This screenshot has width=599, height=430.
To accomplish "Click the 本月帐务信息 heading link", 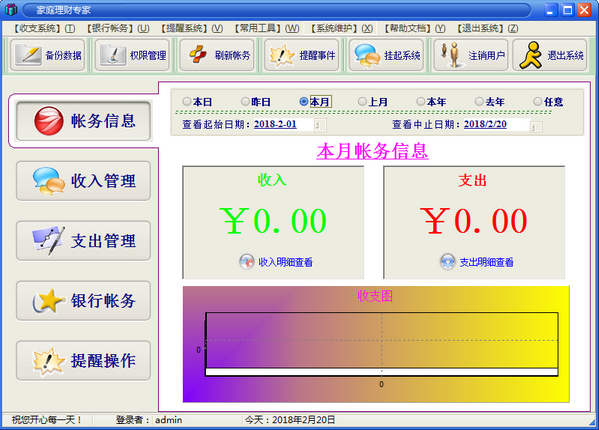I will (372, 151).
